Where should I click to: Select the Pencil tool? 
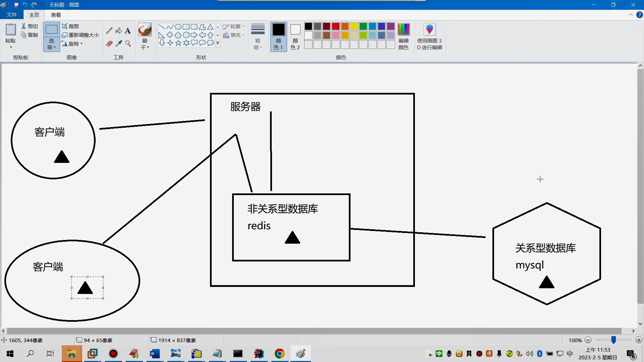click(109, 31)
